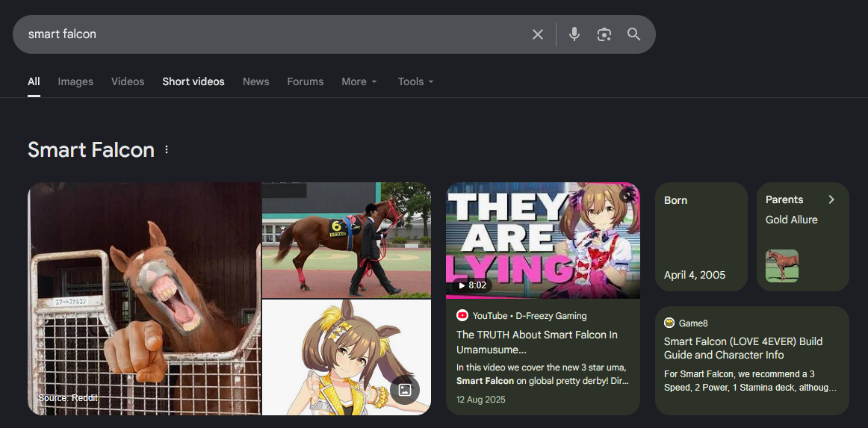This screenshot has width=868, height=428.
Task: Click the '3 Speed, 2 Power, 1 Stamina deck' snippet
Action: [x=750, y=381]
